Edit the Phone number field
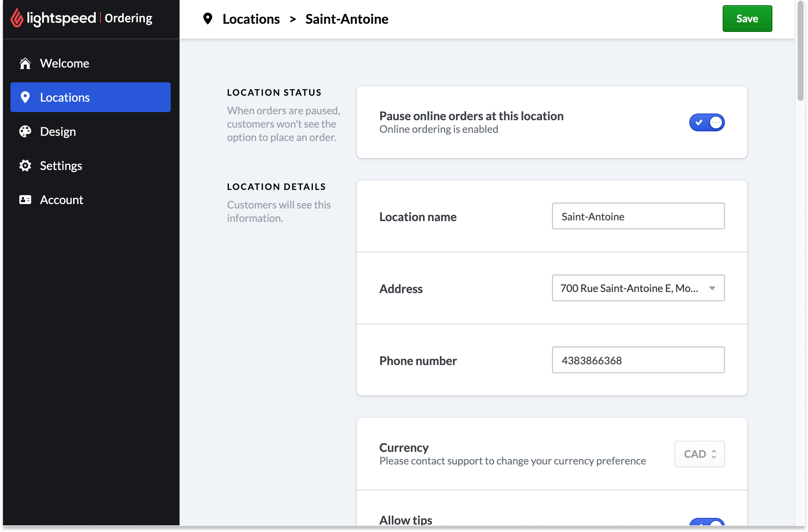 pyautogui.click(x=638, y=360)
